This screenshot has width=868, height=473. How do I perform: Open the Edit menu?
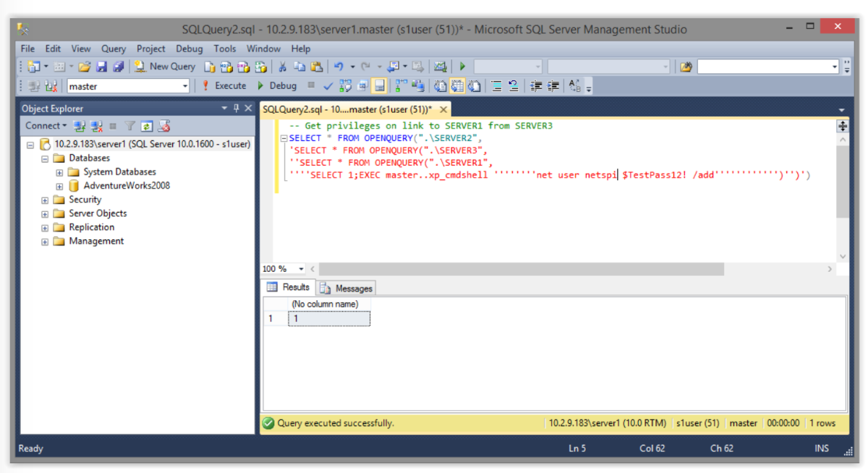[x=53, y=48]
